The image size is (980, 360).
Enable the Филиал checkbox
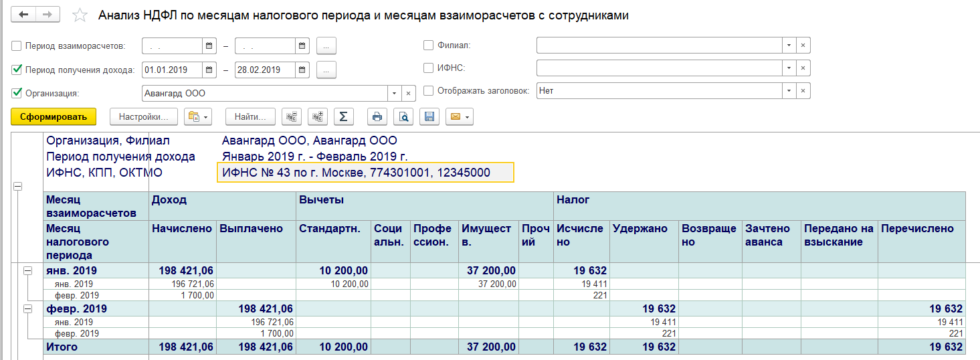(x=429, y=46)
